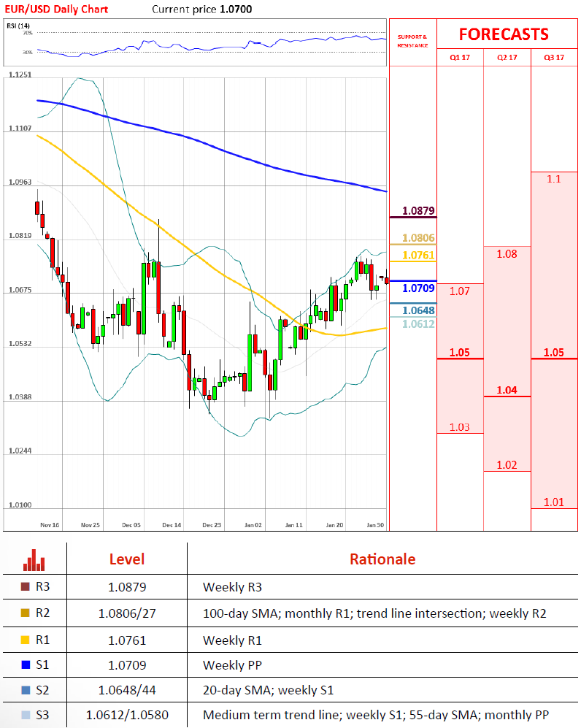581x728 pixels.
Task: Click the Q2 17 median forecast 1.04
Action: pyautogui.click(x=507, y=390)
